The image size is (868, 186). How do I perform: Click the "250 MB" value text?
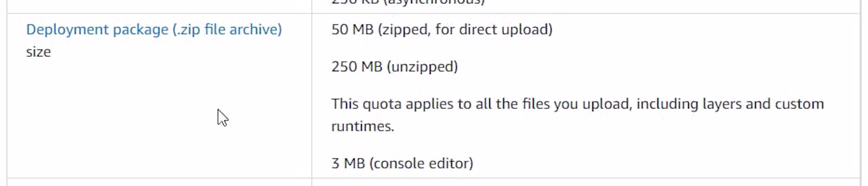(357, 67)
